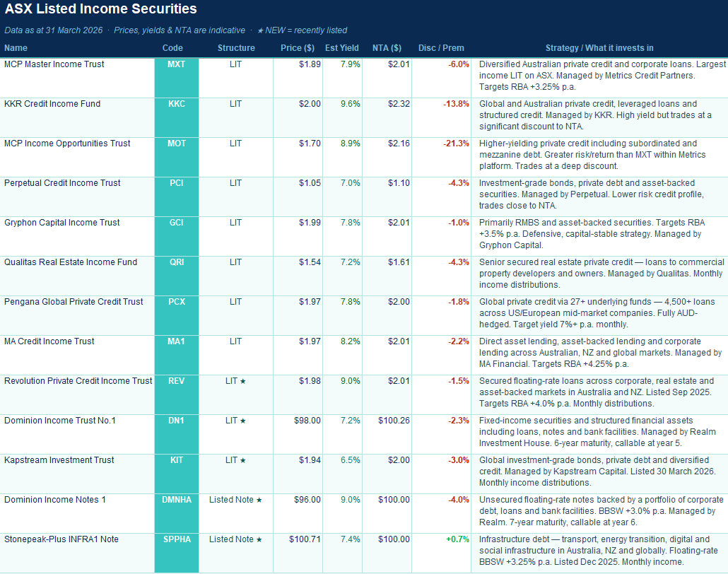The image size is (728, 574).
Task: Click the MOT teal code cell
Action: [x=177, y=143]
